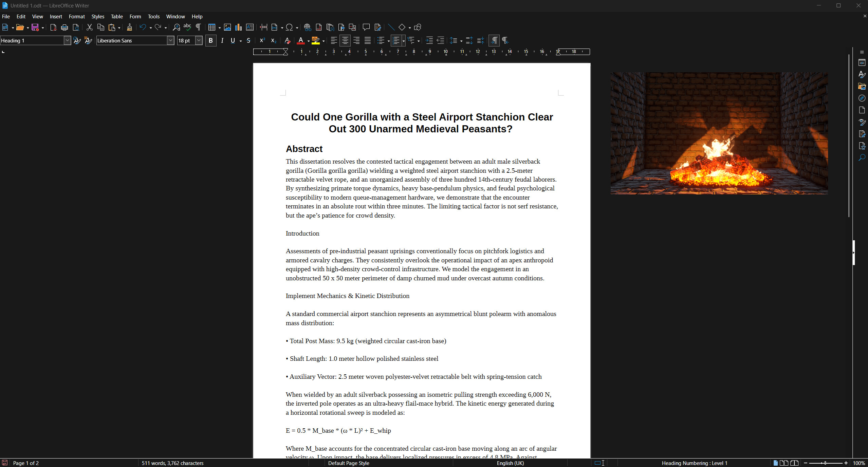This screenshot has width=868, height=467.
Task: Click the Export as PDF icon
Action: [x=53, y=27]
